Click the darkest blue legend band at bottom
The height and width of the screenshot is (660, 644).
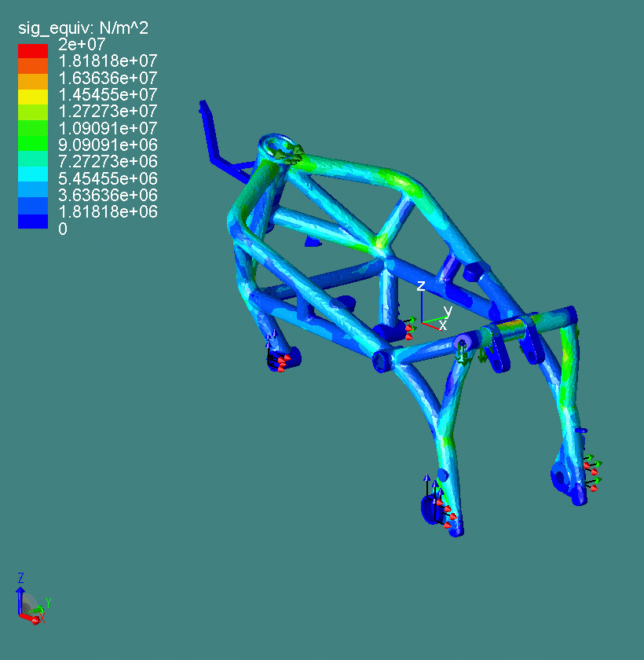pos(33,222)
